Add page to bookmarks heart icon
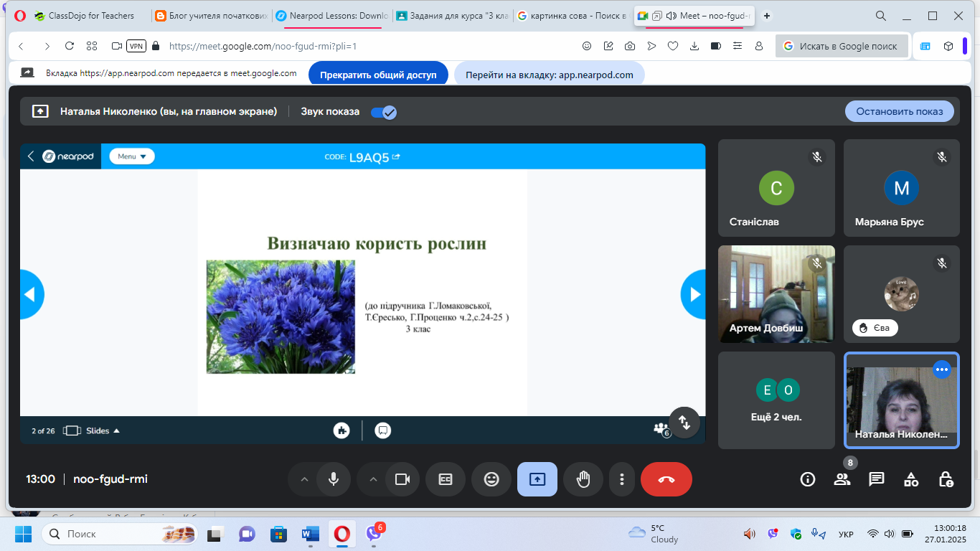 (x=673, y=46)
